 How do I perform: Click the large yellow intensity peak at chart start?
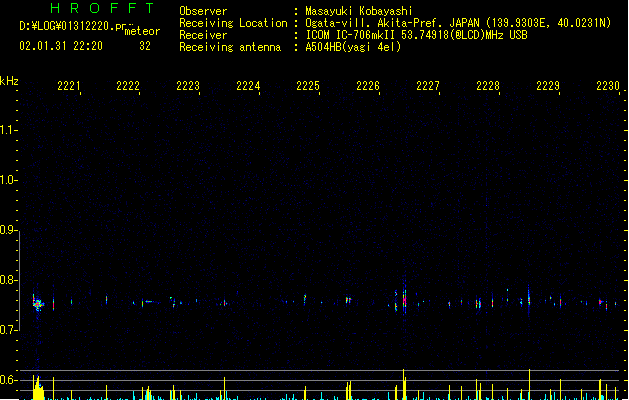[38, 388]
